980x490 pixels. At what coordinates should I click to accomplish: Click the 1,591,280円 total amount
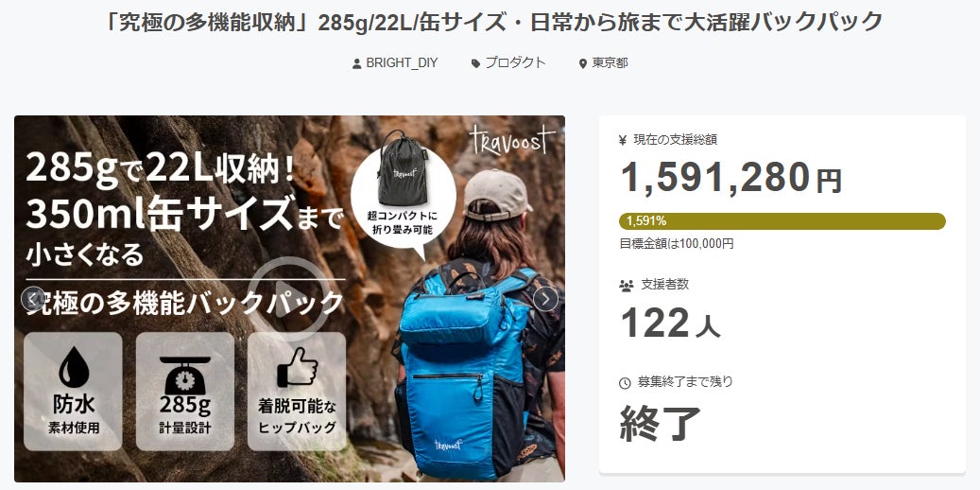click(x=731, y=178)
